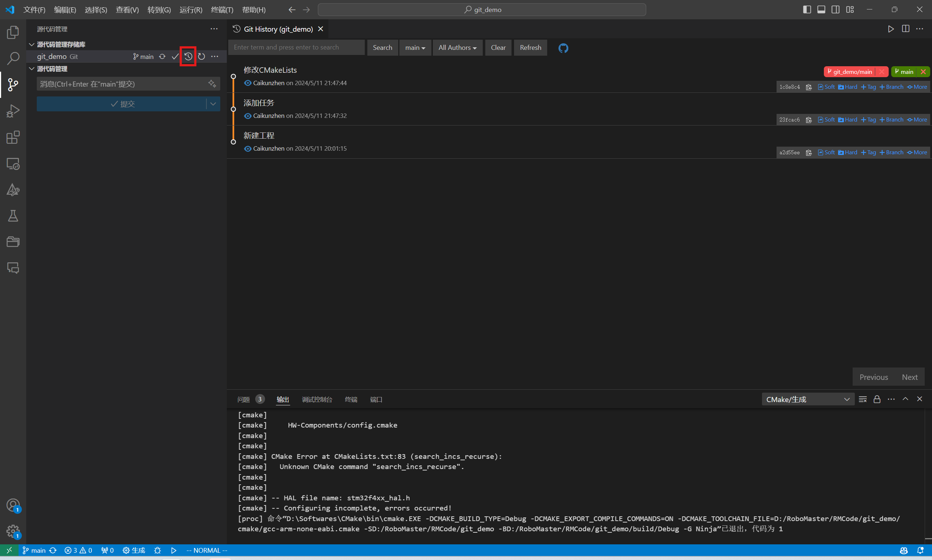Click the commit message input field

[123, 84]
